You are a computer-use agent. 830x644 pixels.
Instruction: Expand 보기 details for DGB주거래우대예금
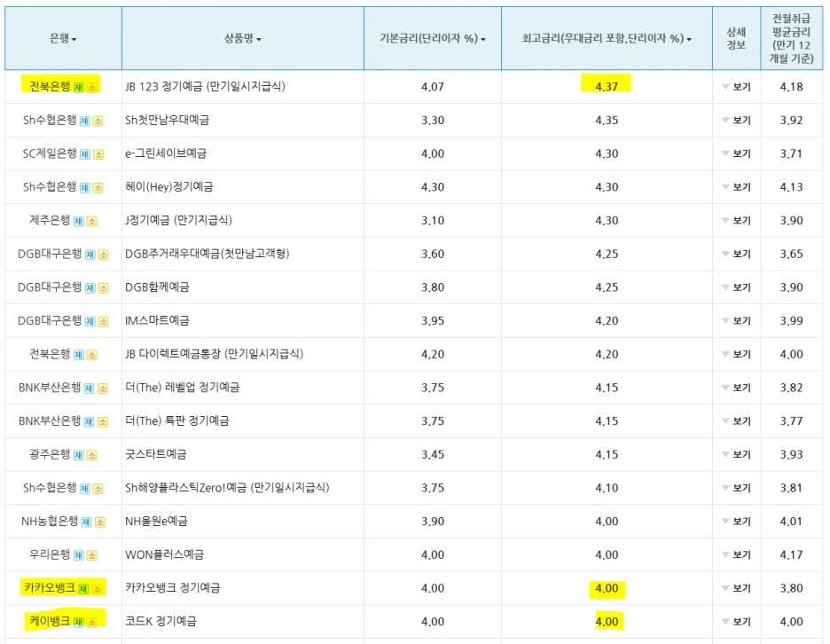[x=737, y=254]
